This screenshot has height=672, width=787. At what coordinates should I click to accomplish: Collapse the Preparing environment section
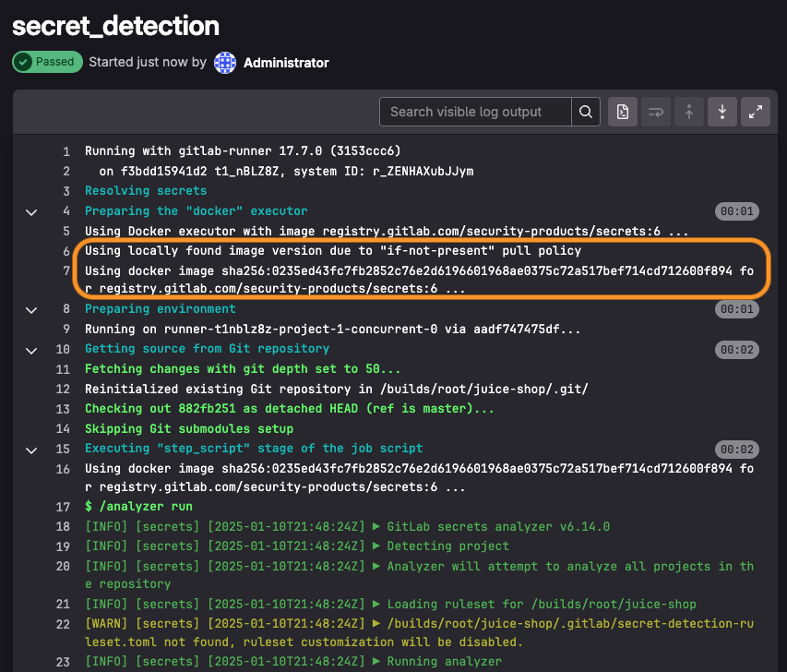pos(31,310)
